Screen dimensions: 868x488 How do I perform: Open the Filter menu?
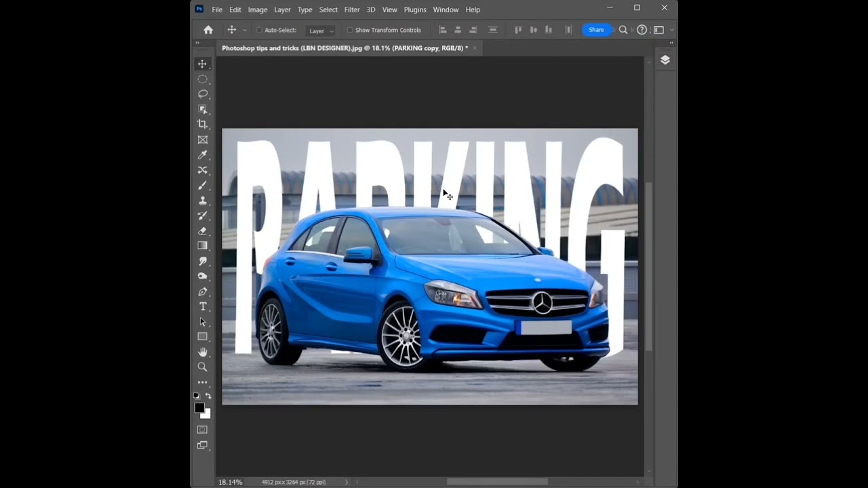352,9
